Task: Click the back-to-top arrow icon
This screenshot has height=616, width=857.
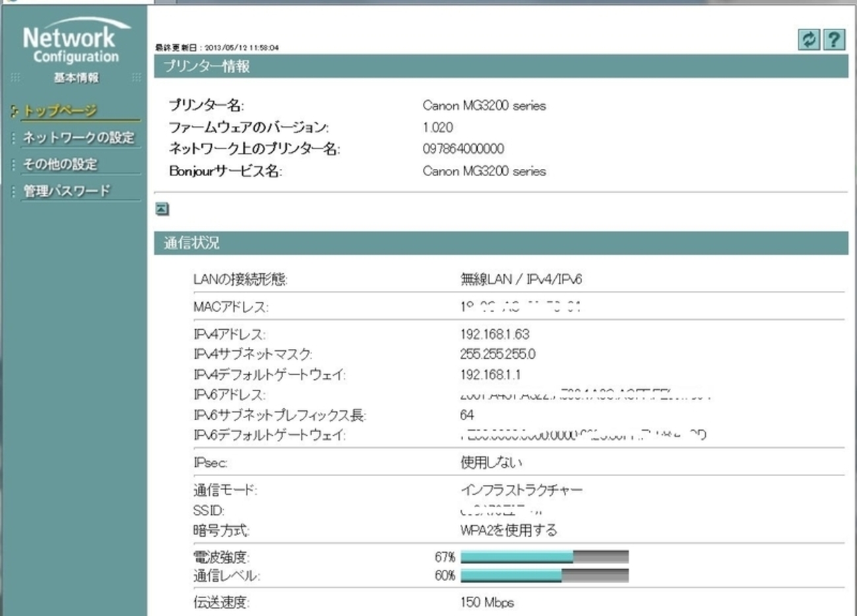Action: click(162, 209)
